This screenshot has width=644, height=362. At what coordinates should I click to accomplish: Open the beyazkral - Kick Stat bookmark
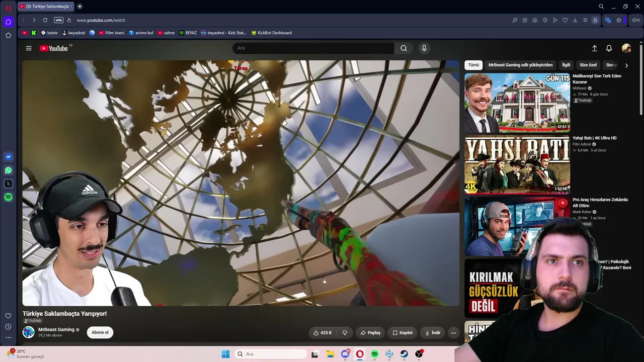click(223, 33)
